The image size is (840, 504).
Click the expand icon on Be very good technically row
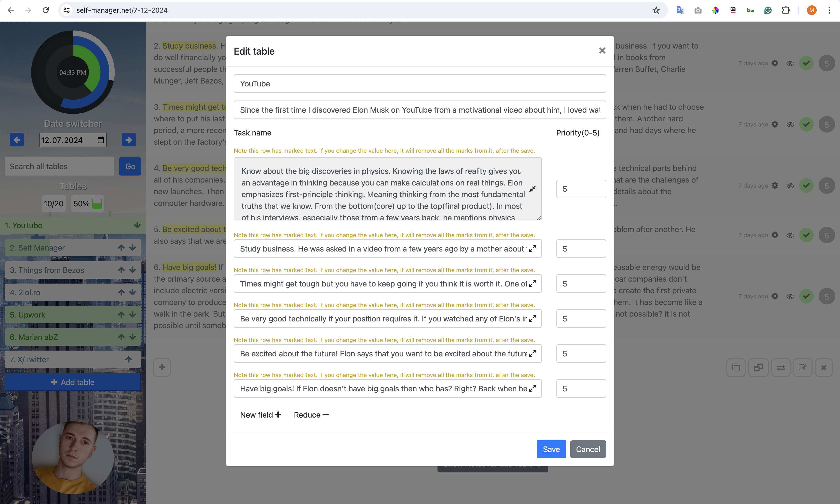point(532,318)
